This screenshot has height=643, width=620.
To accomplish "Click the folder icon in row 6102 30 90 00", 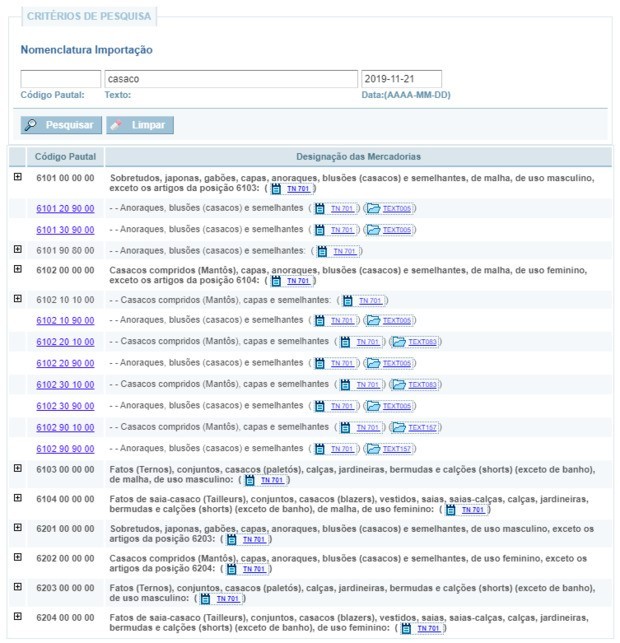I will [373, 406].
